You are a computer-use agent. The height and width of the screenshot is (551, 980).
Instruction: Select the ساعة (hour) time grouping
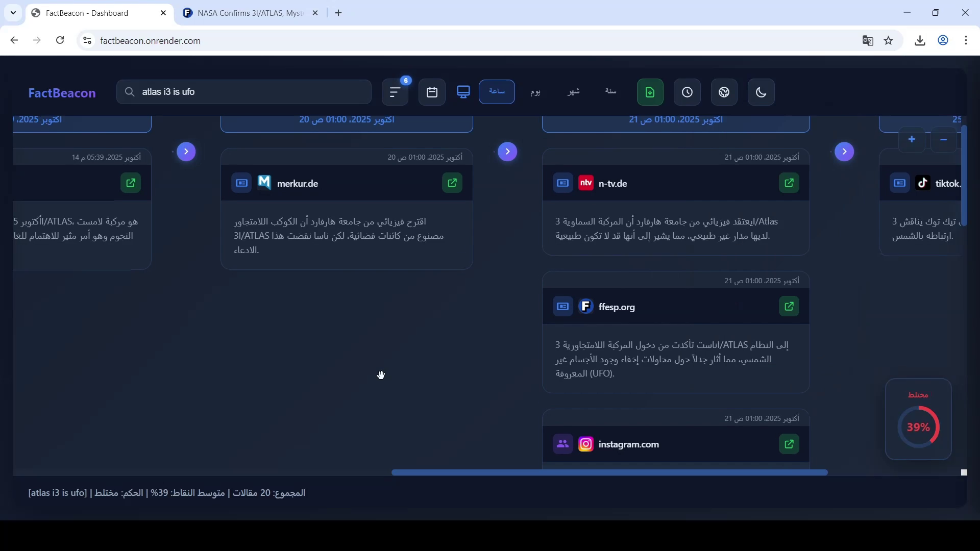[497, 92]
